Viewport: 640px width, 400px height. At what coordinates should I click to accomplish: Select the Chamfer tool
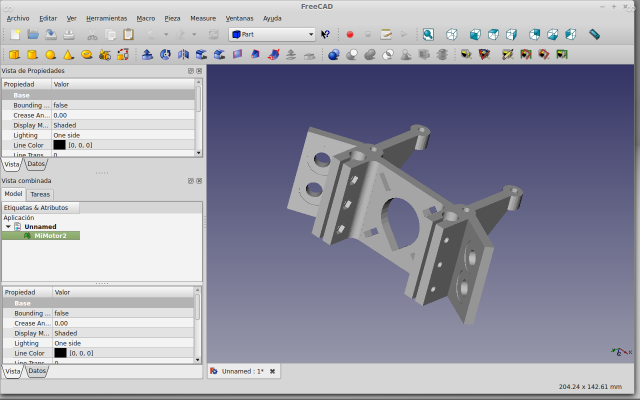point(219,55)
